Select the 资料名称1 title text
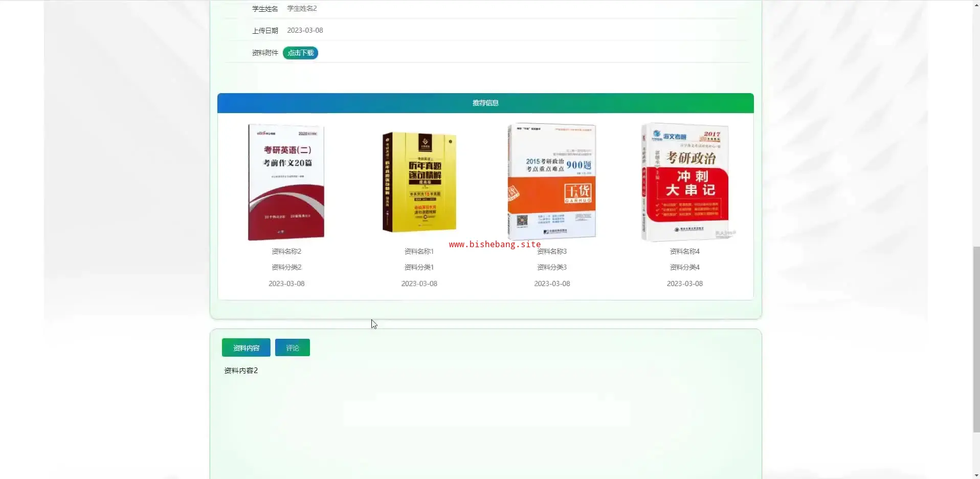Image resolution: width=980 pixels, height=479 pixels. coord(419,251)
